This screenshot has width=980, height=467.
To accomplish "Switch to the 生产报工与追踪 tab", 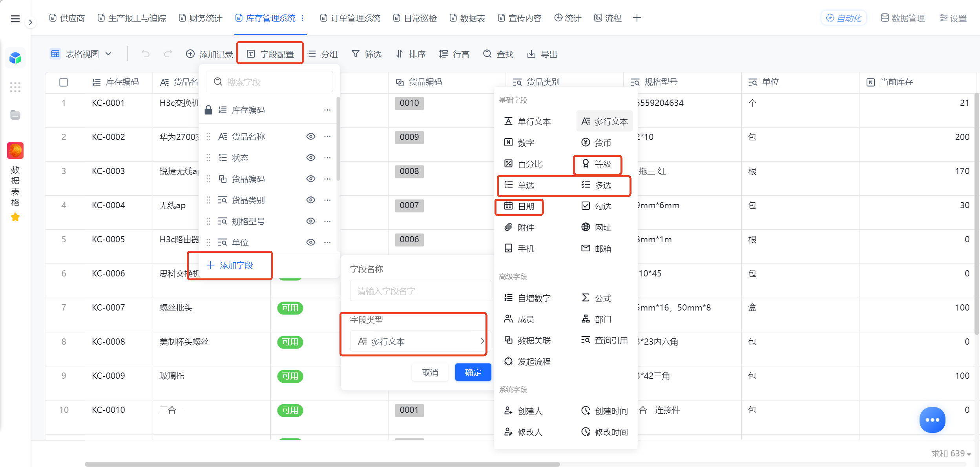I will (132, 18).
